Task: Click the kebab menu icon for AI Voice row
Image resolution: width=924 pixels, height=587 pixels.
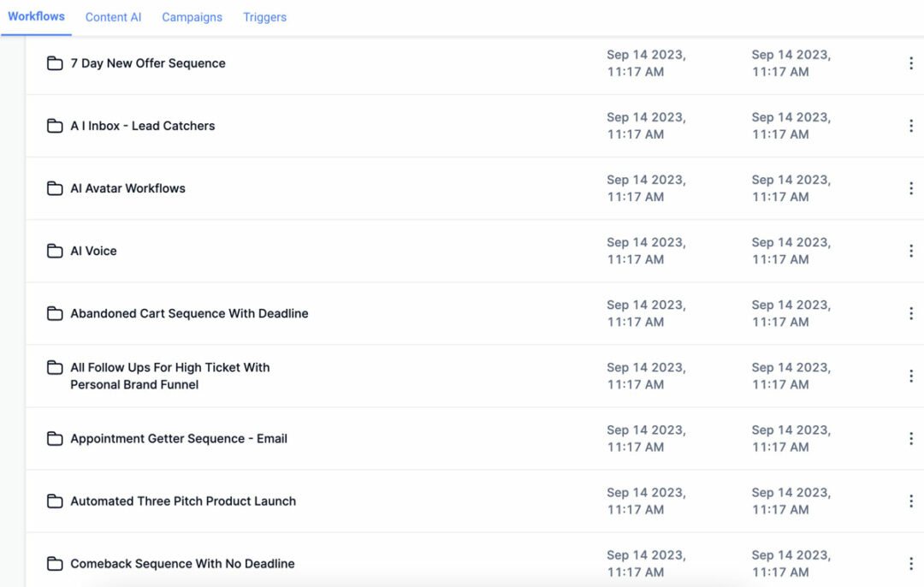Action: pos(910,251)
